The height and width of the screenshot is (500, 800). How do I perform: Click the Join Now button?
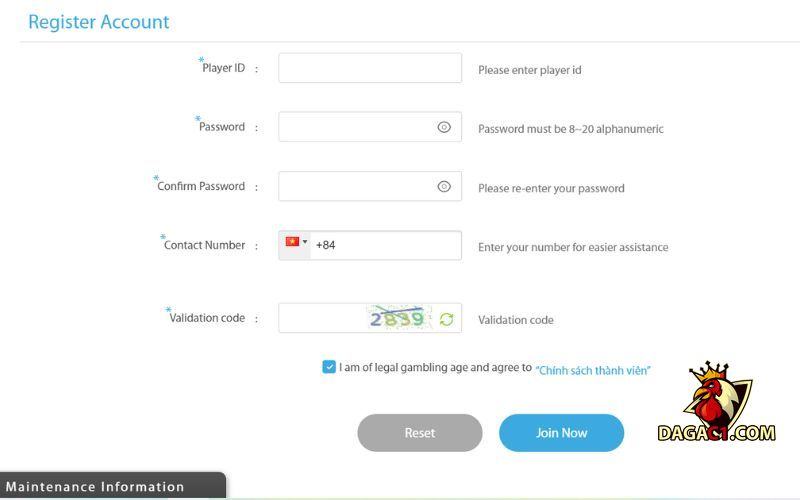(x=561, y=433)
